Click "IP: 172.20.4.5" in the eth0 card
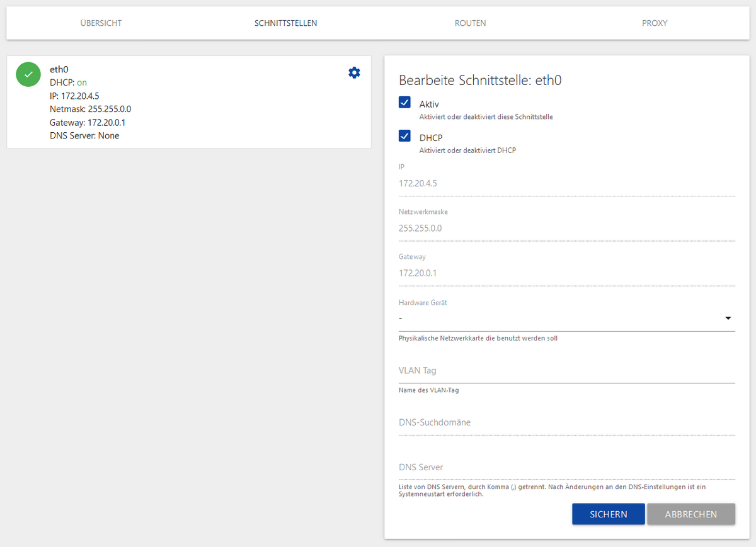The image size is (756, 547). (x=74, y=96)
